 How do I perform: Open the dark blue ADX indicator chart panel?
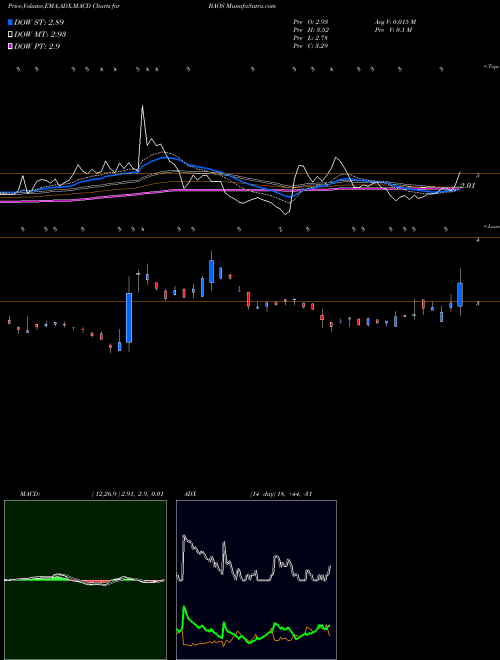coord(256,580)
